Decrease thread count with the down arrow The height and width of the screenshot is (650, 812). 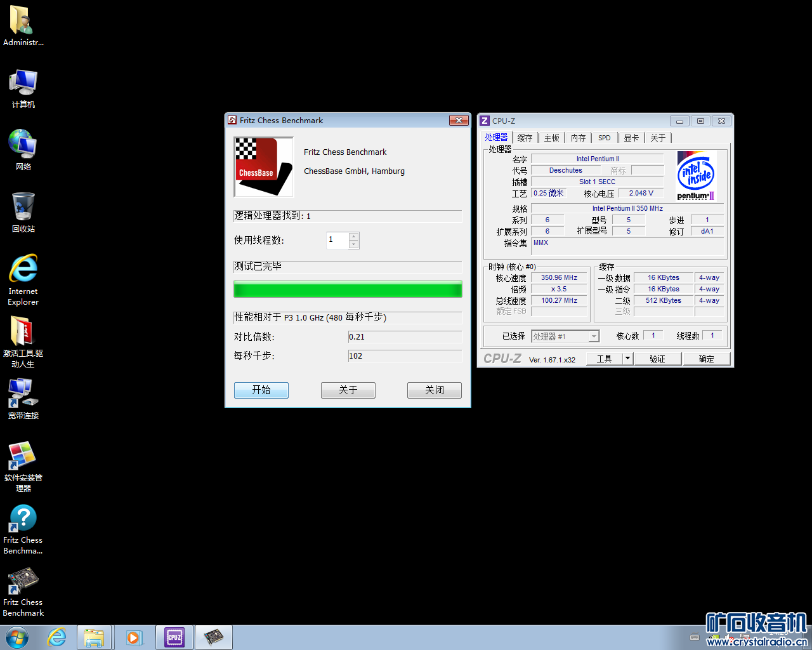pos(354,244)
